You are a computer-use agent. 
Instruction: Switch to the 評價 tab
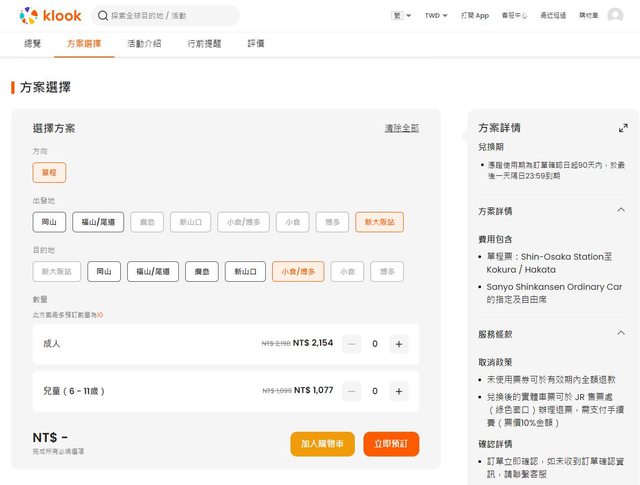click(x=256, y=44)
